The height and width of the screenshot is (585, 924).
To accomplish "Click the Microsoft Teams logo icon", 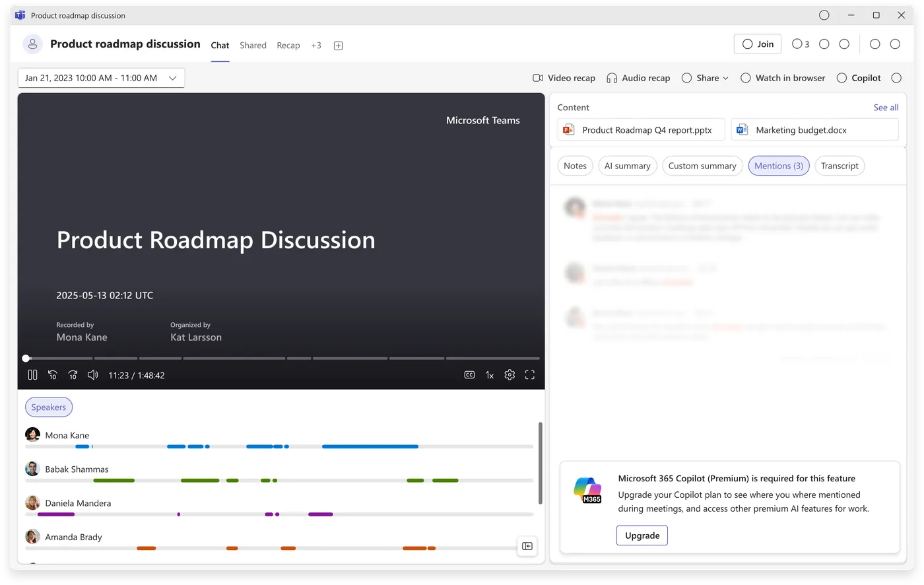I will click(x=20, y=15).
